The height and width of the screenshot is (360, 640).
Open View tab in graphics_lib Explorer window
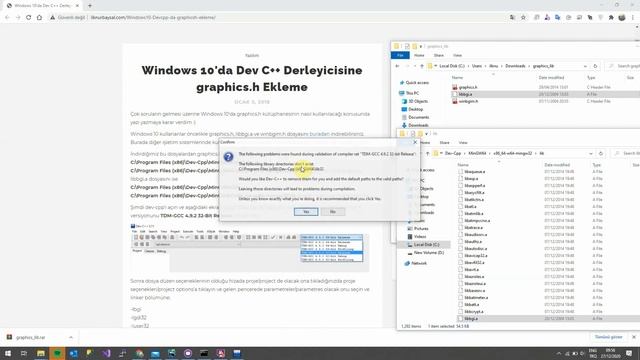pyautogui.click(x=457, y=55)
